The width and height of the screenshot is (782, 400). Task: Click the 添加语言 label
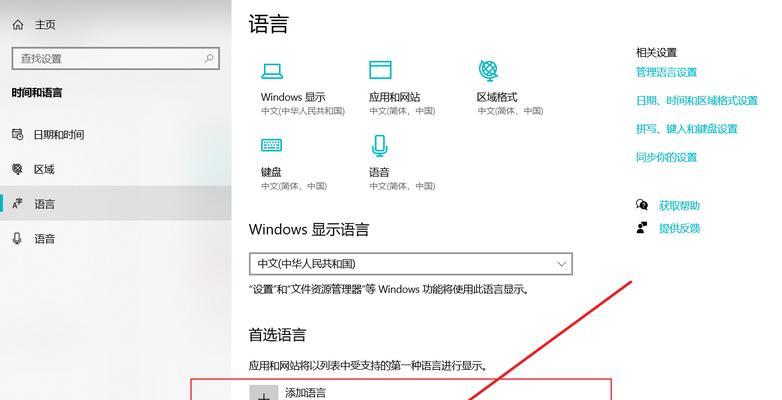305,393
